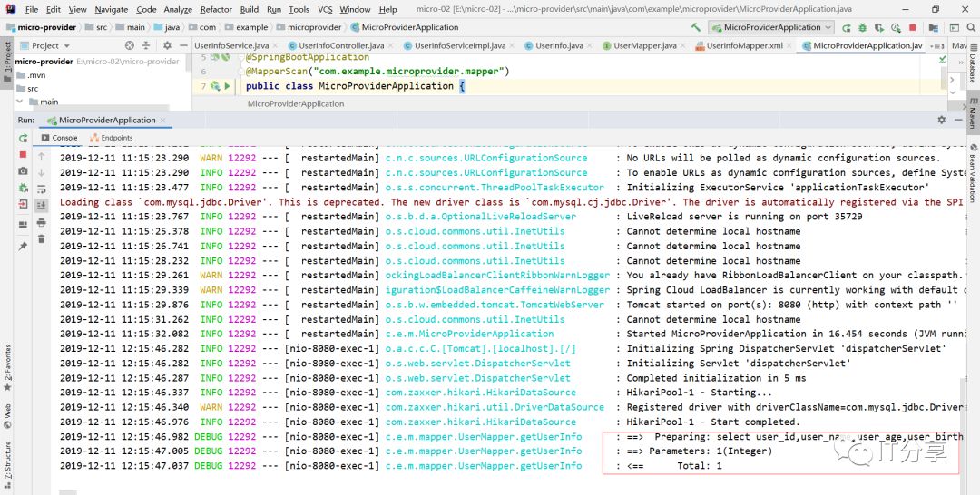Screen dimensions: 980x495
Task: Open Run panel settings gear
Action: pyautogui.click(x=941, y=120)
